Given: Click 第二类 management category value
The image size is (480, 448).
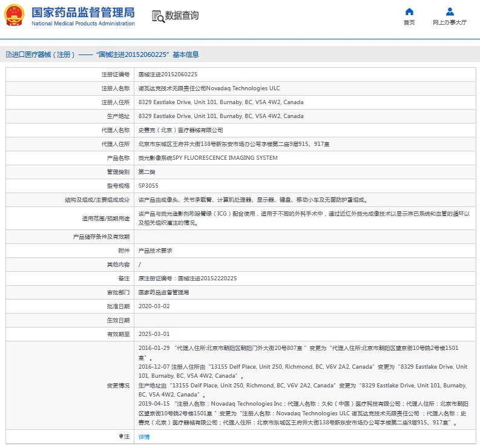Looking at the screenshot, I should tap(146, 172).
